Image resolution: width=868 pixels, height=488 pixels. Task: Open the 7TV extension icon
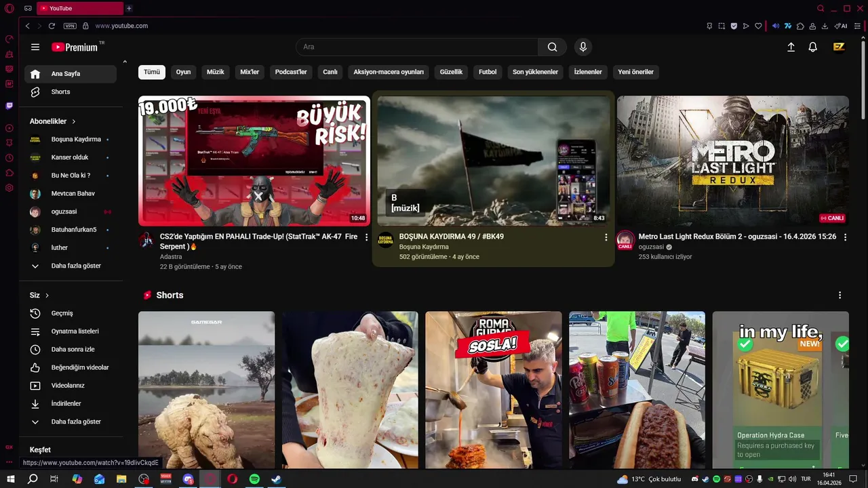[x=788, y=26]
